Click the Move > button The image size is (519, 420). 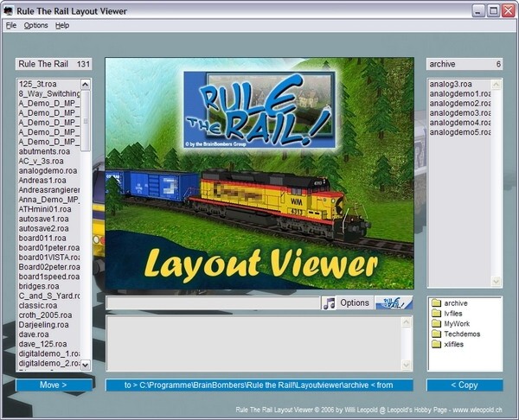coord(54,385)
